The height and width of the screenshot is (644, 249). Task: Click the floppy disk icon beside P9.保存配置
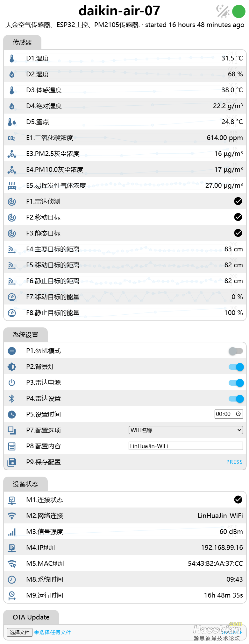[x=12, y=462]
